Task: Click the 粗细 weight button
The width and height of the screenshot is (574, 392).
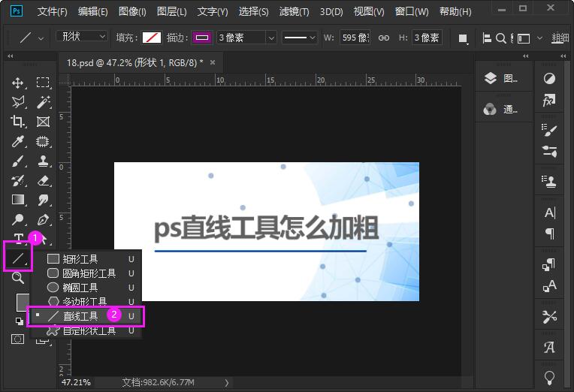Action: 560,38
